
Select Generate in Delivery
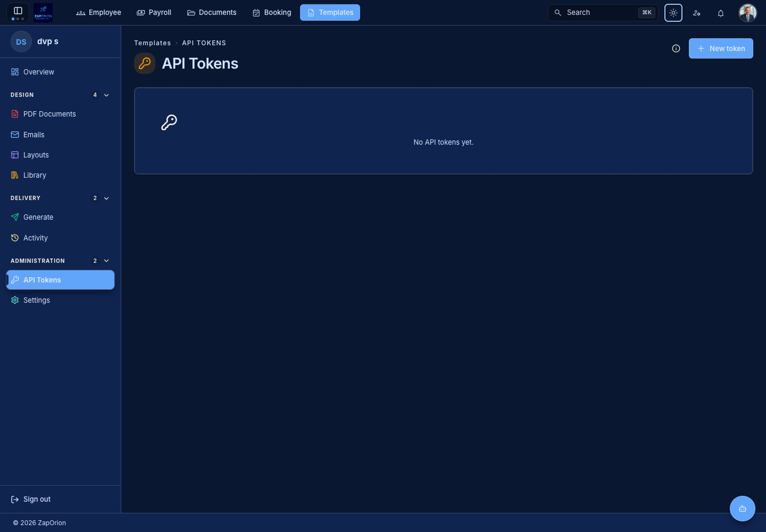coord(61,217)
